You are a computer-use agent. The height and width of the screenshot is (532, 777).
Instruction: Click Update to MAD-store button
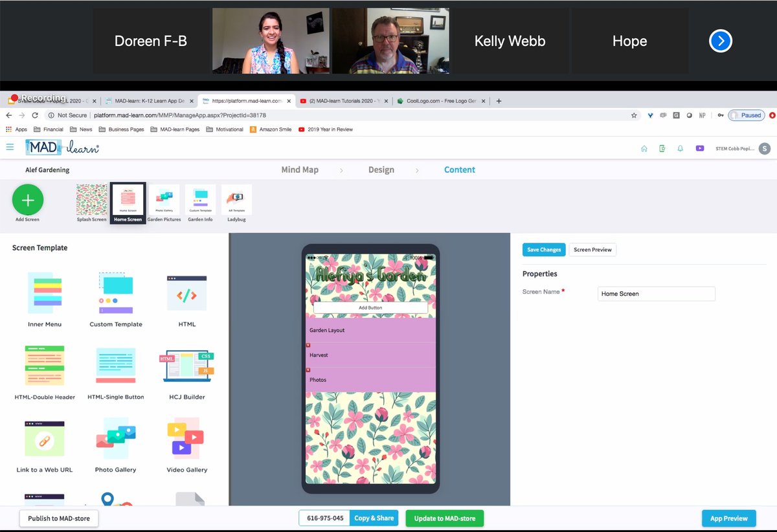coord(445,518)
